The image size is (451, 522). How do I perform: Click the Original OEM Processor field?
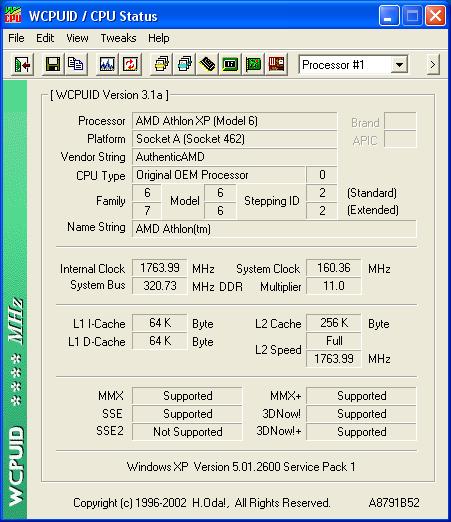tap(219, 175)
